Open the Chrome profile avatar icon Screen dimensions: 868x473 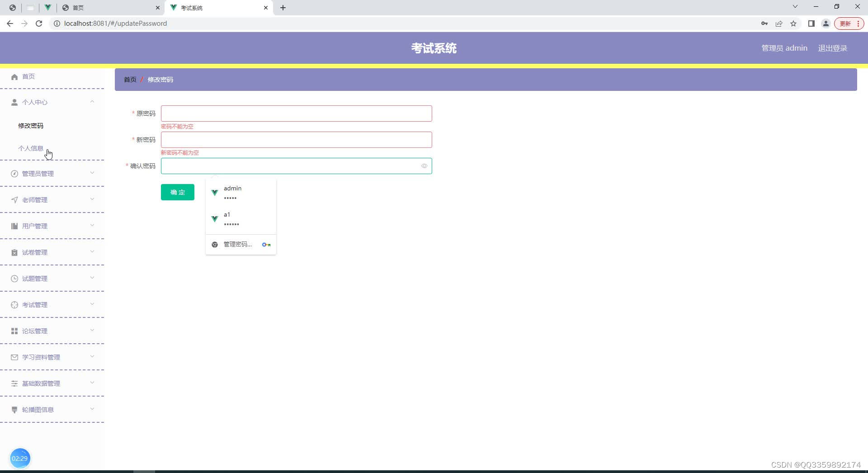pos(826,24)
